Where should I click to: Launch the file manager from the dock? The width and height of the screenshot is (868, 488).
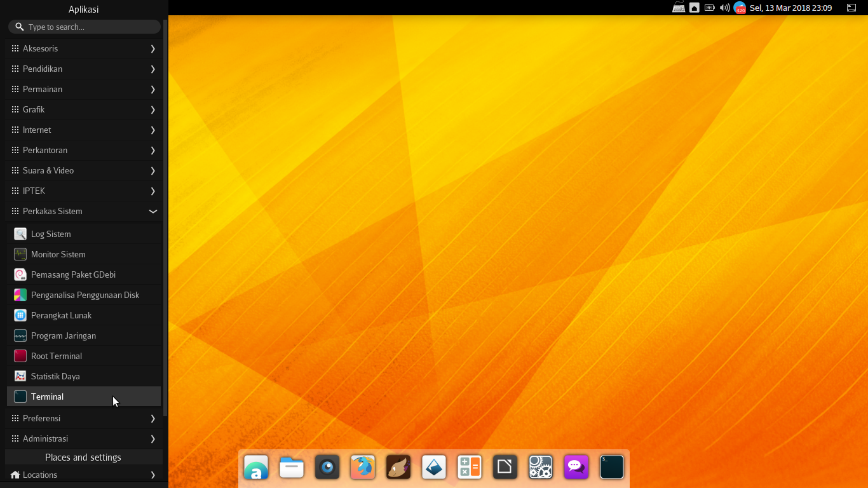tap(292, 468)
